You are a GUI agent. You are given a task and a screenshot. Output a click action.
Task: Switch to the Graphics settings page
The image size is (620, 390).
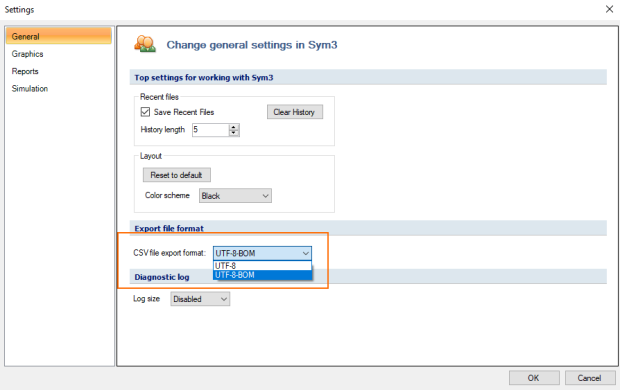(27, 54)
